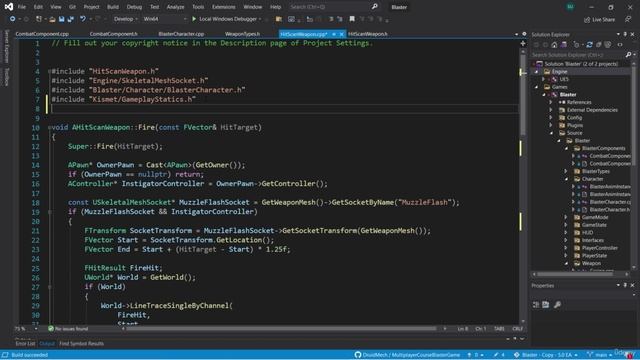This screenshot has height=360, width=640.
Task: Toggle auto-hide pin on Properties panel
Action: coord(625,285)
